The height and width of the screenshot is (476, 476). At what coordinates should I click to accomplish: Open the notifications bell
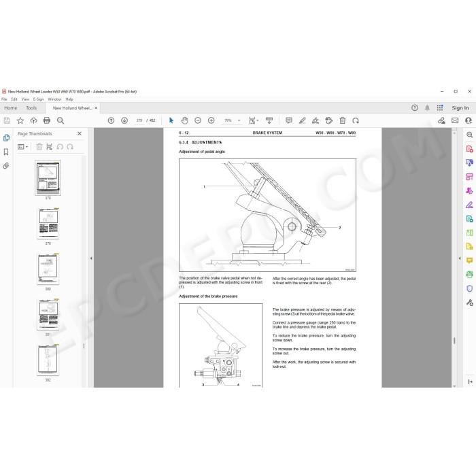(427, 107)
